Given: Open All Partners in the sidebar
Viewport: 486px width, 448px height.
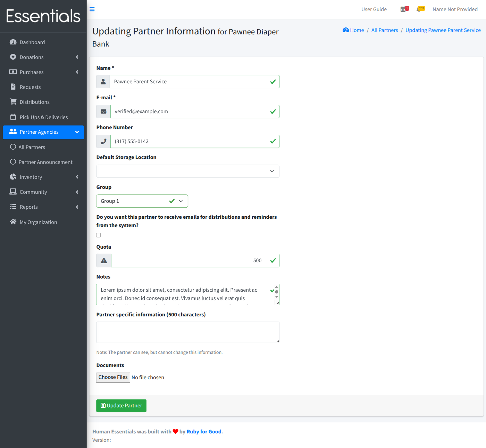Looking at the screenshot, I should [x=43, y=147].
